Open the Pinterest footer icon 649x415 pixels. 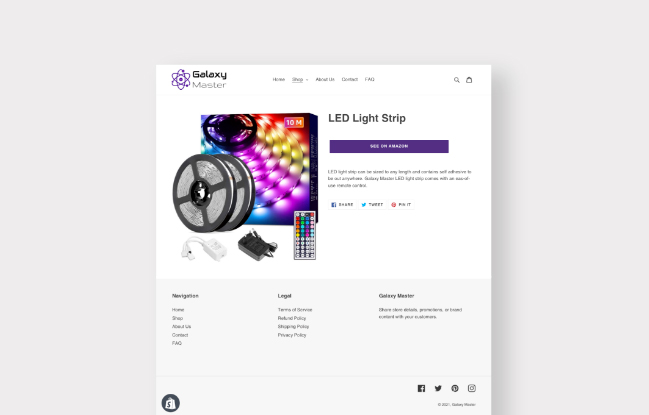455,388
